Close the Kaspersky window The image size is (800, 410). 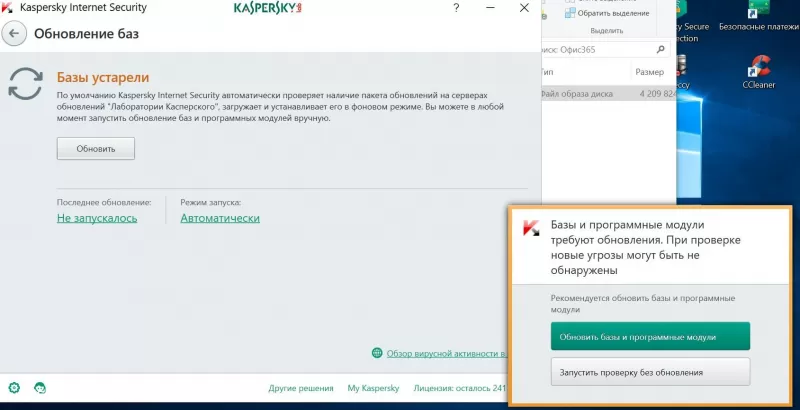click(524, 8)
